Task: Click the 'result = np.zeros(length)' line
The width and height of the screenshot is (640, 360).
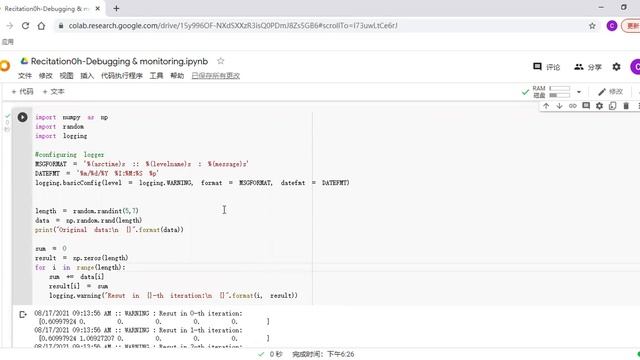Action: coord(82,258)
